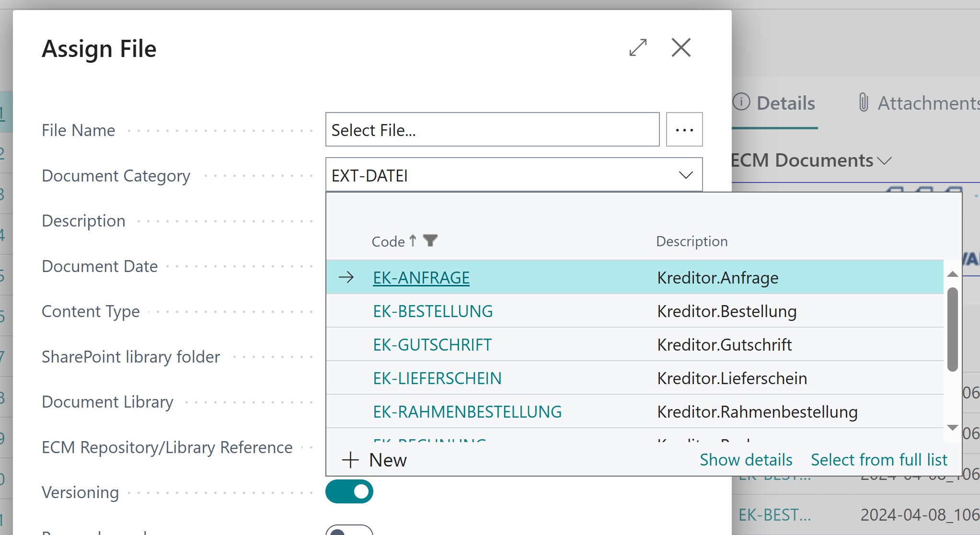Screen dimensions: 980x535
Task: Click the Show details link
Action: pyautogui.click(x=746, y=460)
